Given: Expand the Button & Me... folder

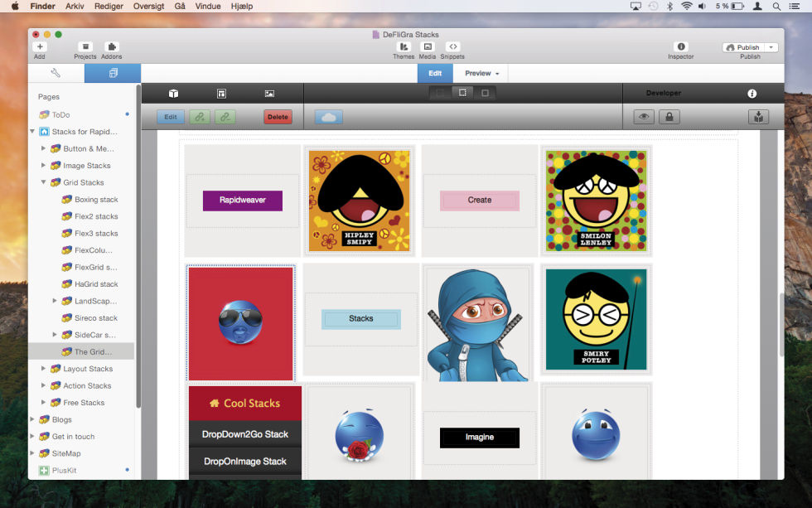Looking at the screenshot, I should (43, 148).
